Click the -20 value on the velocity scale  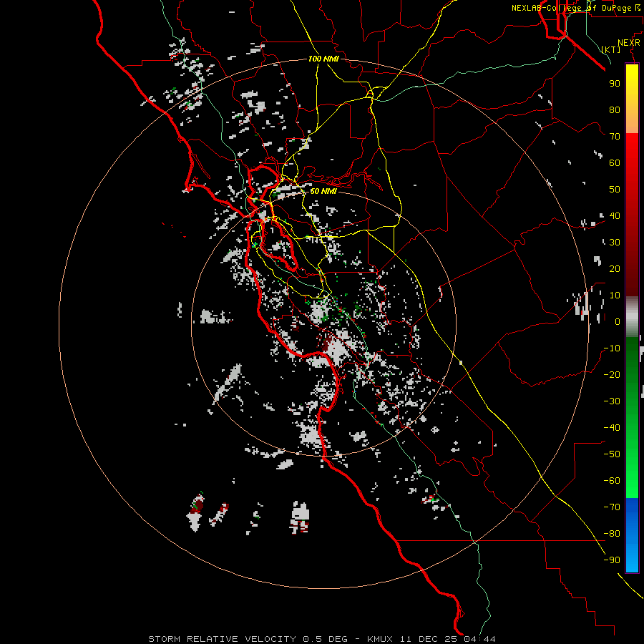pyautogui.click(x=612, y=374)
